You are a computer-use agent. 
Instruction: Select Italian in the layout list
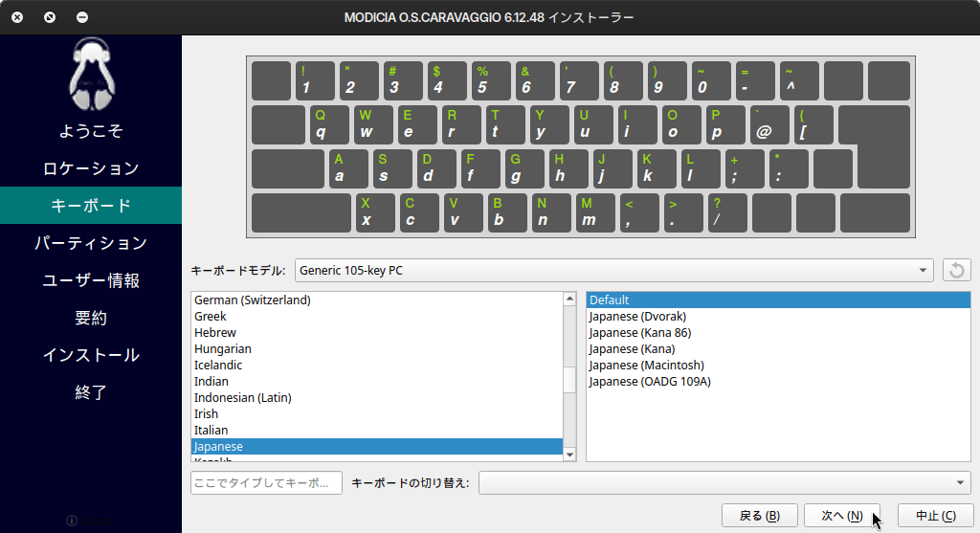click(212, 430)
